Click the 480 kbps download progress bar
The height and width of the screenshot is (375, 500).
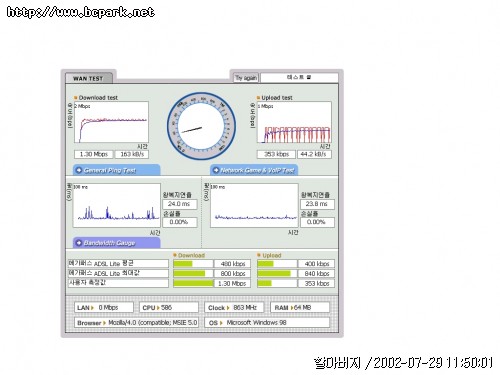point(193,264)
